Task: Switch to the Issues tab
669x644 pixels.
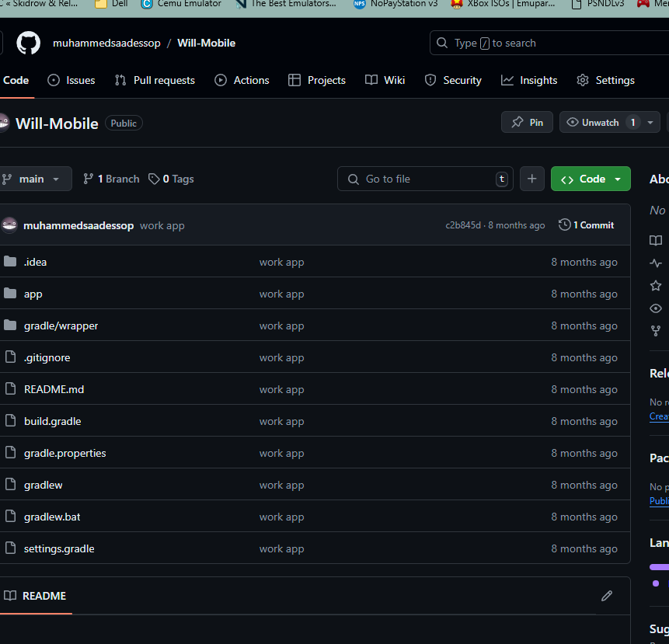Action: pyautogui.click(x=71, y=80)
